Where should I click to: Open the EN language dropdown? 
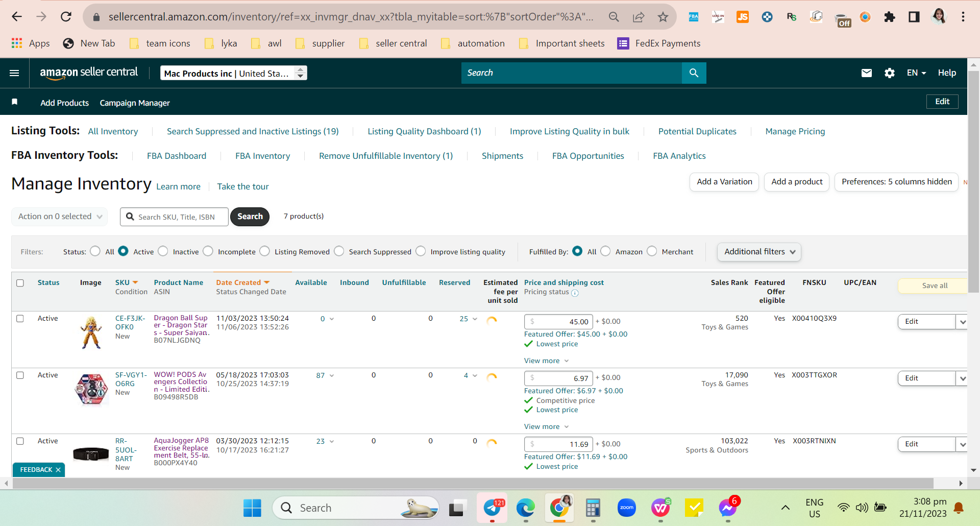click(916, 73)
